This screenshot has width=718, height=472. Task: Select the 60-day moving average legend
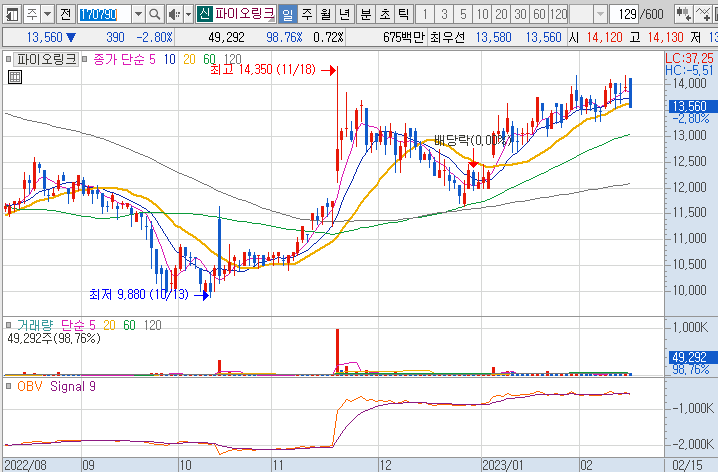coord(209,59)
